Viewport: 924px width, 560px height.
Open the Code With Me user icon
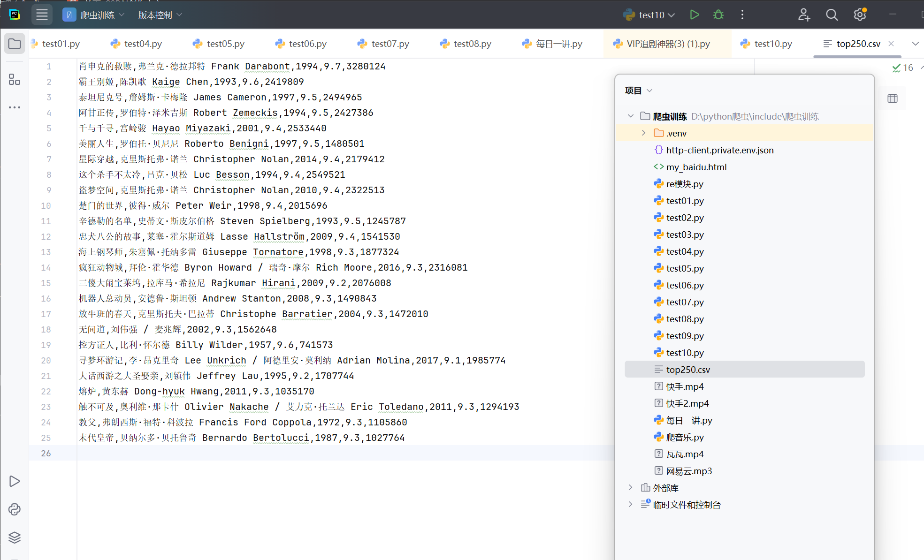pyautogui.click(x=804, y=15)
